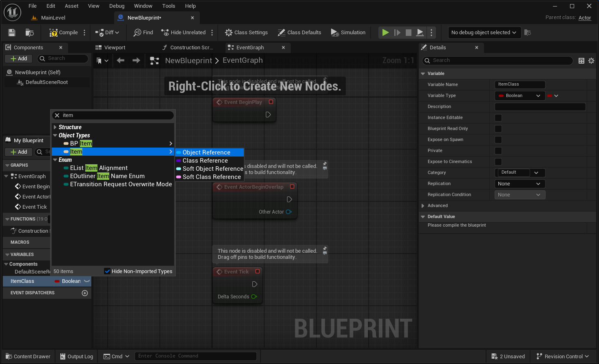Click the eject/skip playback icon
Image resolution: width=599 pixels, height=364 pixels.
coord(420,33)
